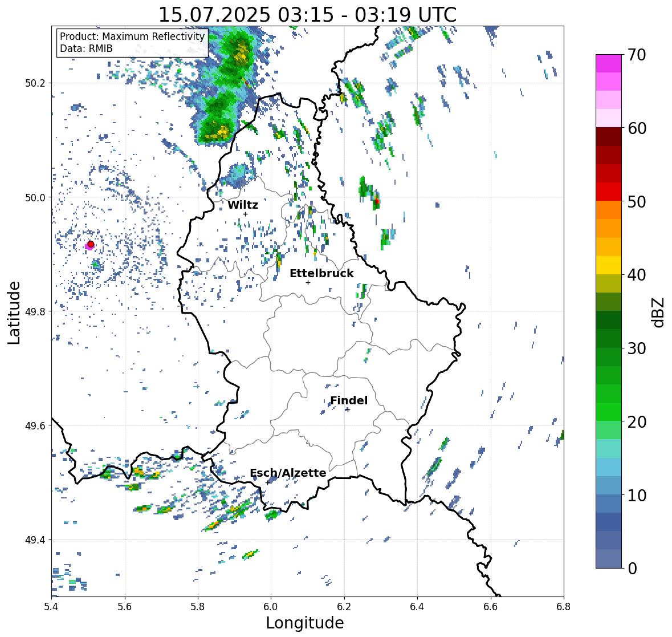Click the bright red colorbar swatch above 50
Image resolution: width=672 pixels, height=637 pixels.
point(609,192)
